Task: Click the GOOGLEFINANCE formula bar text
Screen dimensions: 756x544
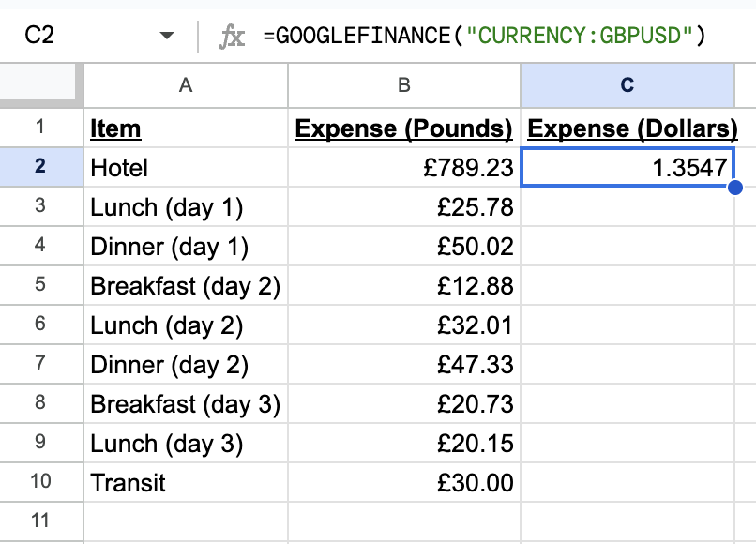Action: click(484, 36)
